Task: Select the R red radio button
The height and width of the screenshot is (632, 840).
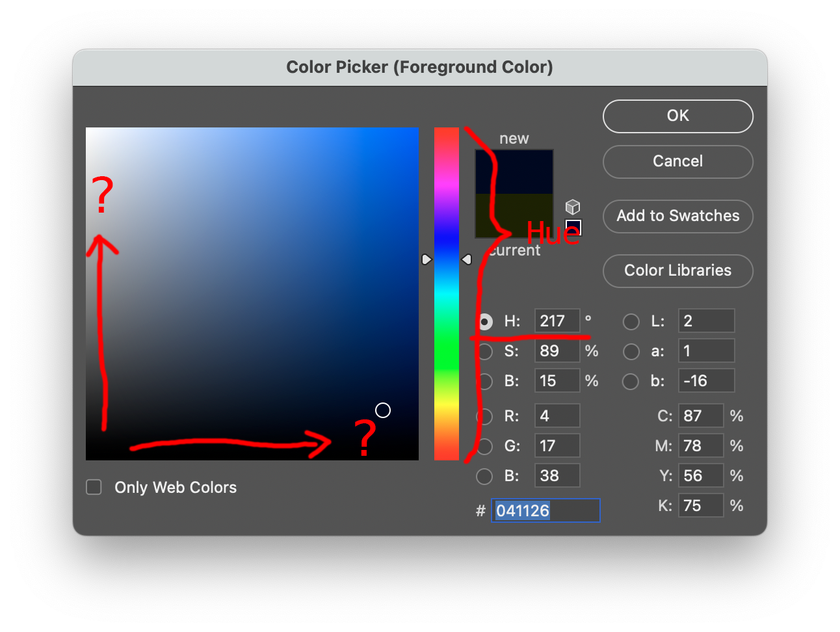Action: (484, 416)
